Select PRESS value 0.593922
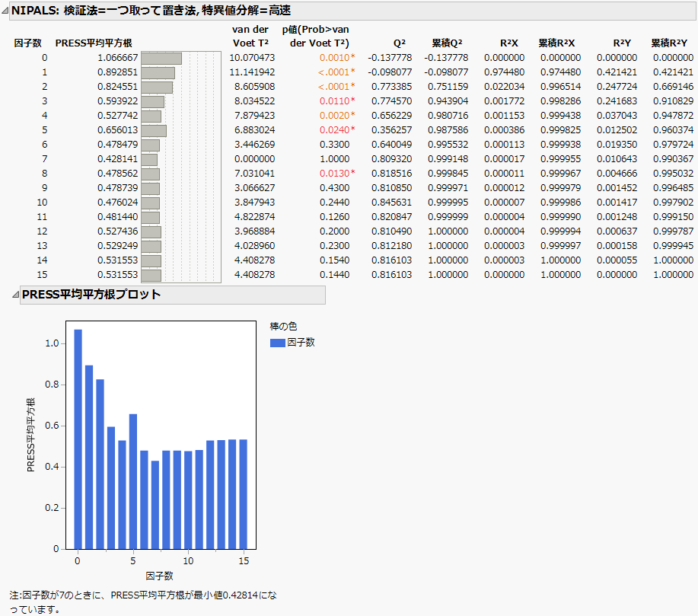 point(117,101)
